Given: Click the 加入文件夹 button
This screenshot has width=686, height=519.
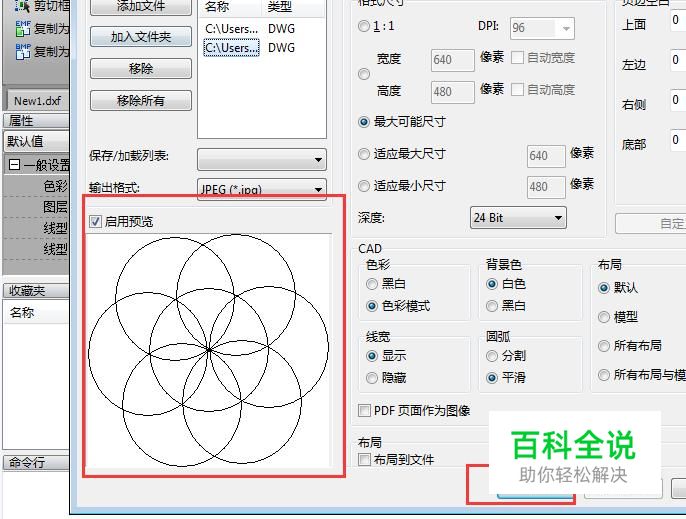Looking at the screenshot, I should 141,37.
